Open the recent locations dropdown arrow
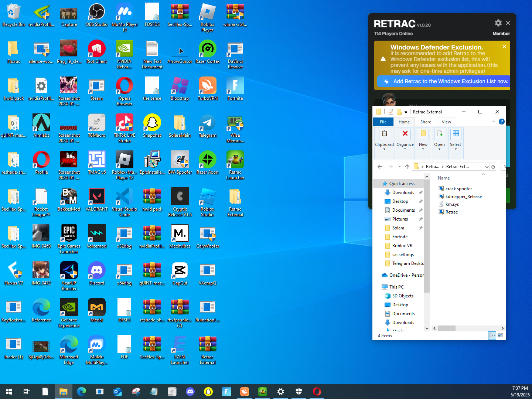The image size is (532, 399). click(399, 167)
